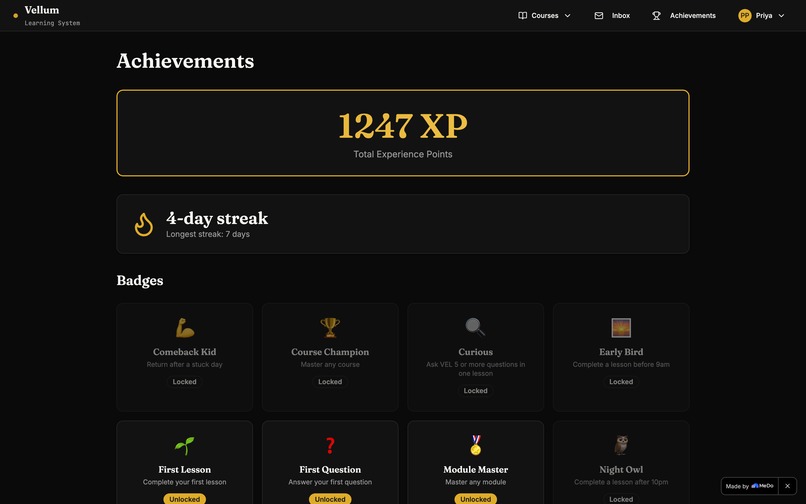Click Complete your first lesson description
The height and width of the screenshot is (504, 806).
(185, 482)
